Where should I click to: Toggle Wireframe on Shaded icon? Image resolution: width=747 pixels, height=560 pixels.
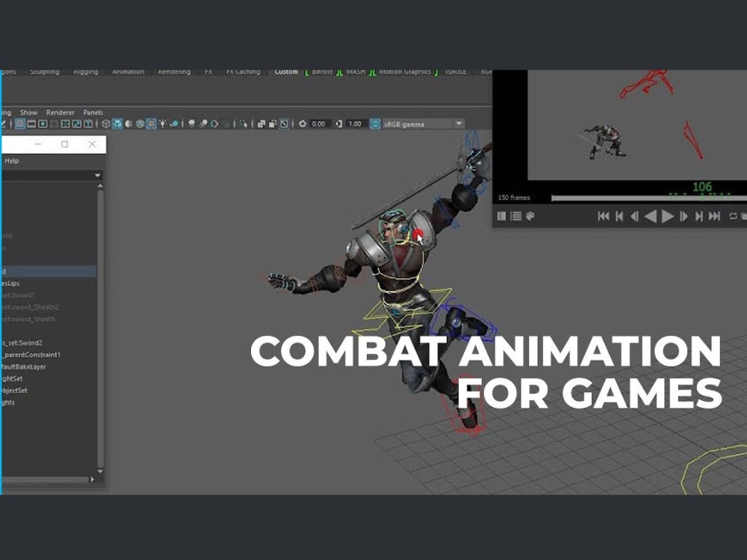[x=140, y=124]
